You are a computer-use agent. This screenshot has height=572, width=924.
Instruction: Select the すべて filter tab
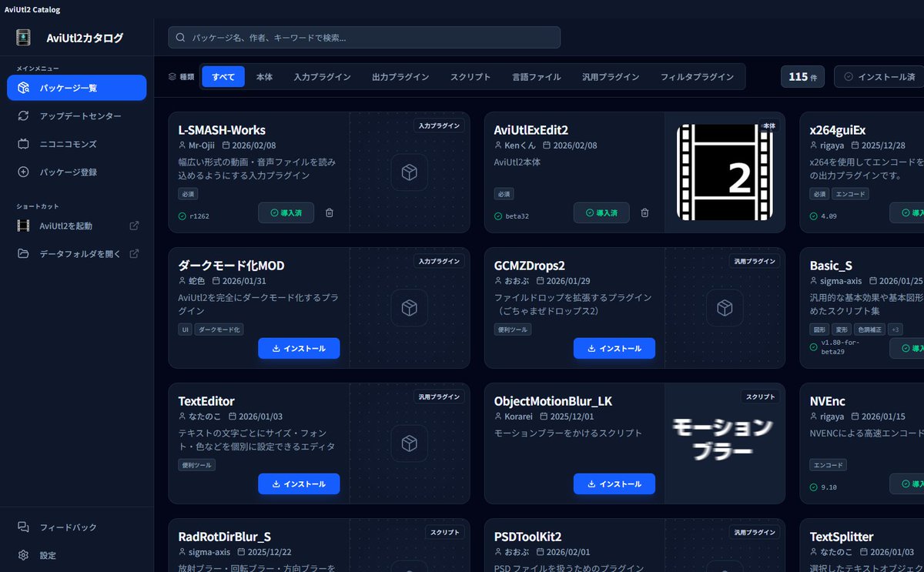223,77
